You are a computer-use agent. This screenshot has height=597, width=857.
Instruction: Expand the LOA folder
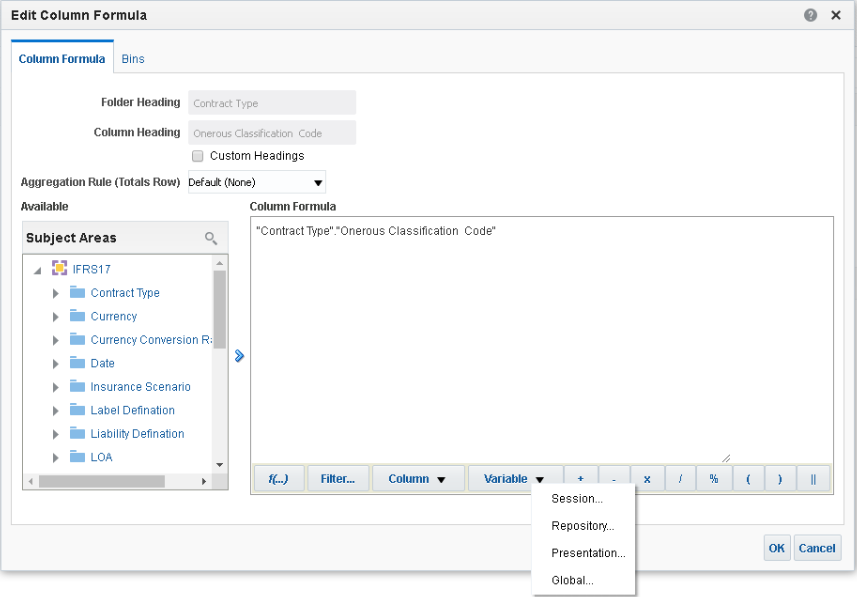(55, 458)
